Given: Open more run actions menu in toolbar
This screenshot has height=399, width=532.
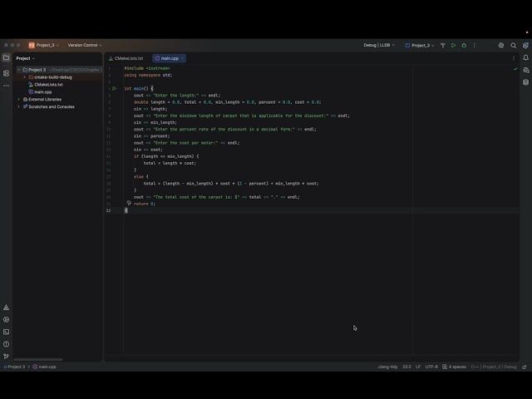Looking at the screenshot, I should click(475, 45).
